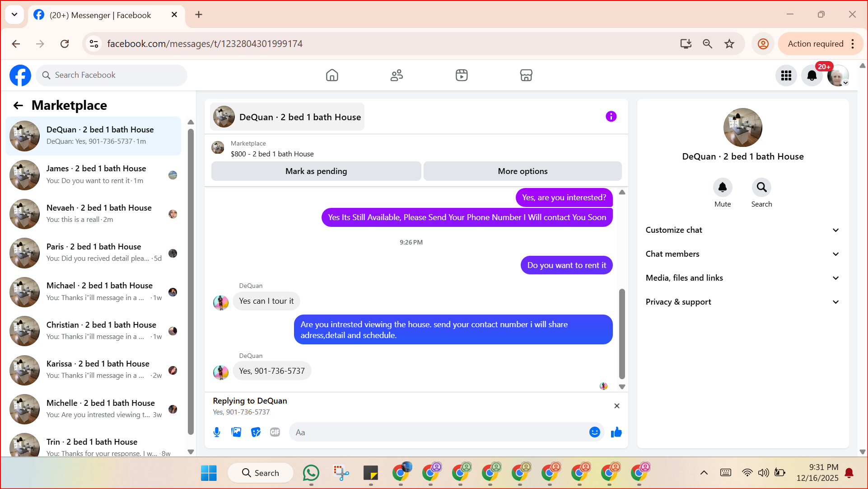Viewport: 868px width, 489px height.
Task: Search in conversation using magnifier icon
Action: (761, 187)
